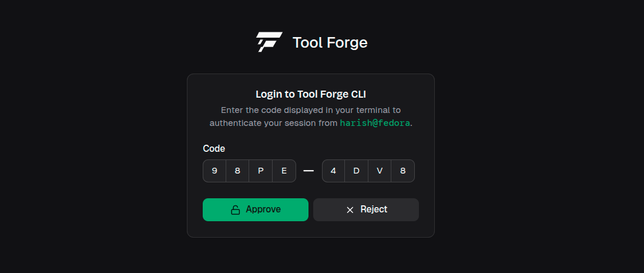644x273 pixels.
Task: Click the Code field label
Action: pyautogui.click(x=214, y=149)
